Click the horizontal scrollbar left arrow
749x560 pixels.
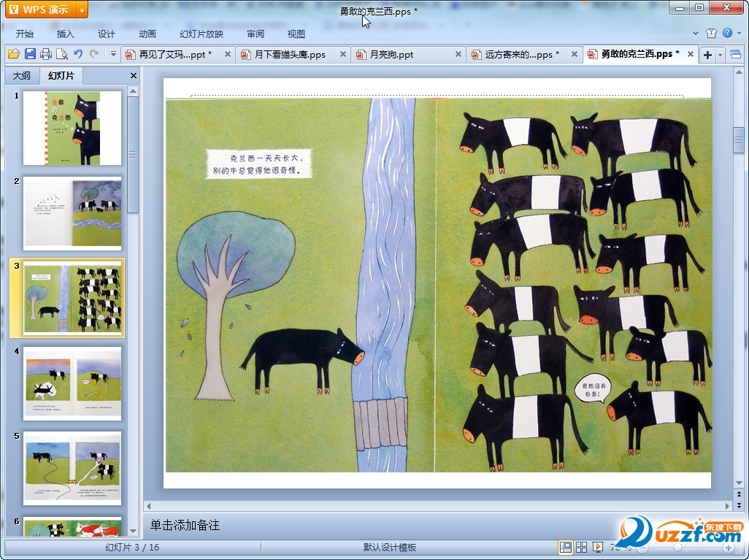(148, 506)
